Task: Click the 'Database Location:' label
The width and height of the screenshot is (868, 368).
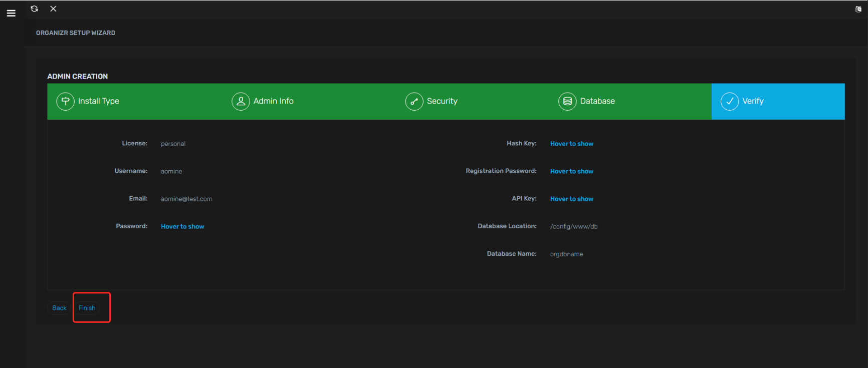Action: click(x=507, y=226)
